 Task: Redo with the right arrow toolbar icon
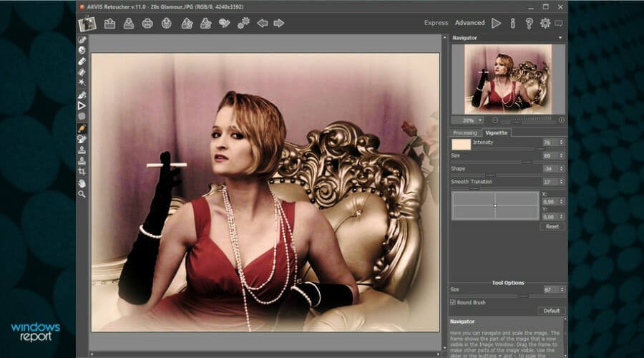279,23
